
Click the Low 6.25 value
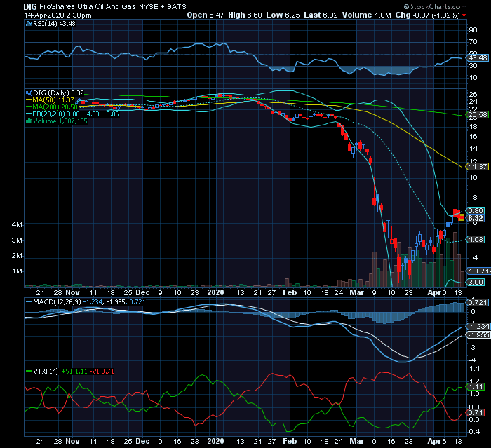point(283,15)
